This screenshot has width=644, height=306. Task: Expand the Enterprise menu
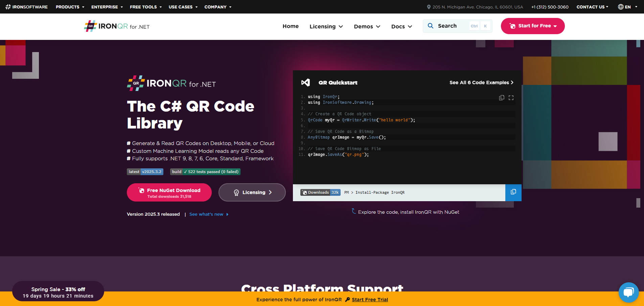[x=107, y=7]
